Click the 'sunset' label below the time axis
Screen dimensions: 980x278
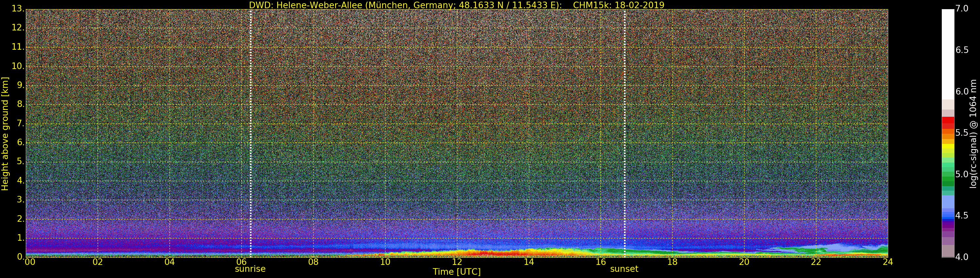pyautogui.click(x=624, y=269)
